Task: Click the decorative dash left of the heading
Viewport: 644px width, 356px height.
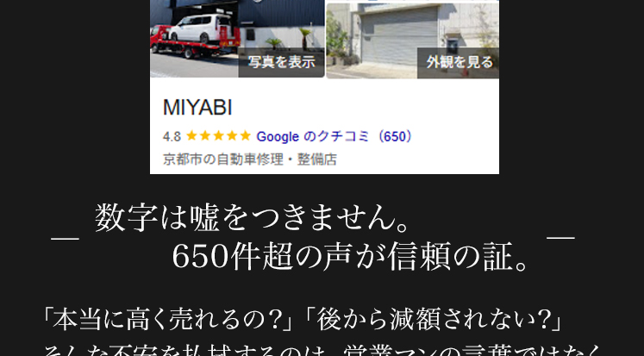Action: tap(65, 238)
